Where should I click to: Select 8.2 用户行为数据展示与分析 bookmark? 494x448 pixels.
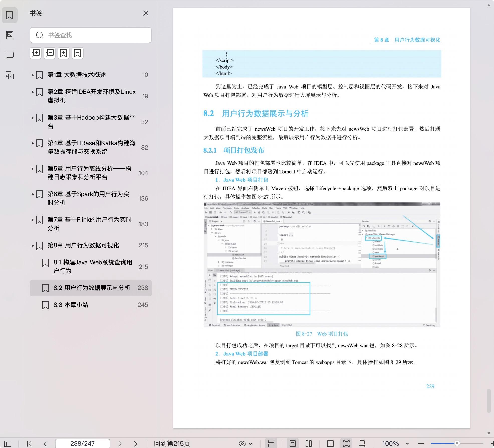(91, 288)
